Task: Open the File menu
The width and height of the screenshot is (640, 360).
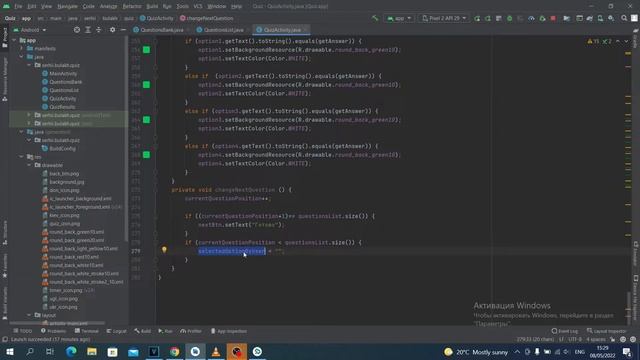Action: 18,6
